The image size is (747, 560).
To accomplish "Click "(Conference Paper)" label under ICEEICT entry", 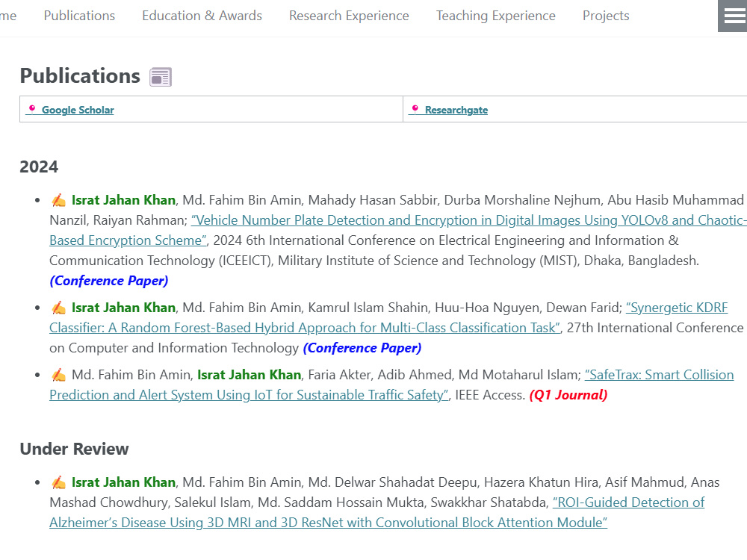I will coord(109,281).
